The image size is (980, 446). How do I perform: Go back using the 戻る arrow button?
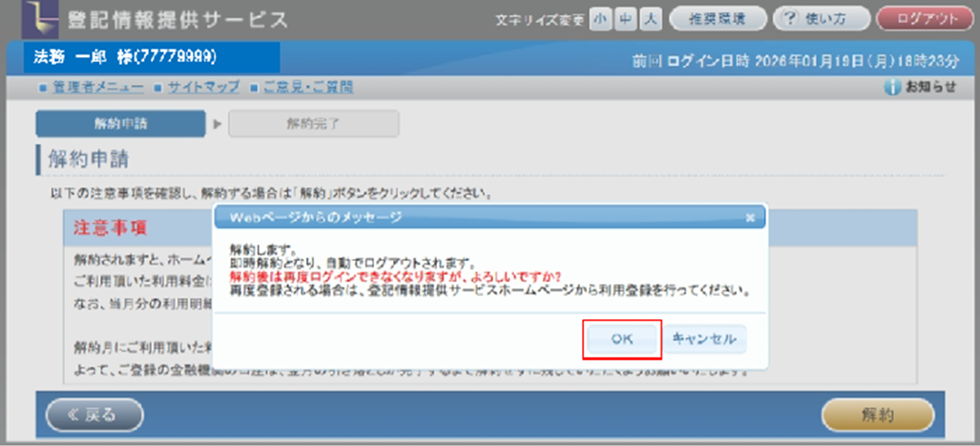click(94, 414)
